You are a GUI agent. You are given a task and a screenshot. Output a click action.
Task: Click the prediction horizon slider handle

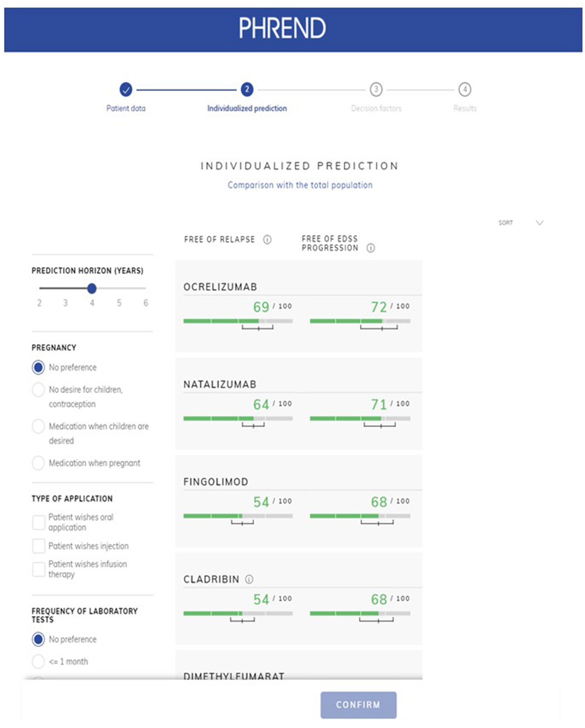click(91, 288)
